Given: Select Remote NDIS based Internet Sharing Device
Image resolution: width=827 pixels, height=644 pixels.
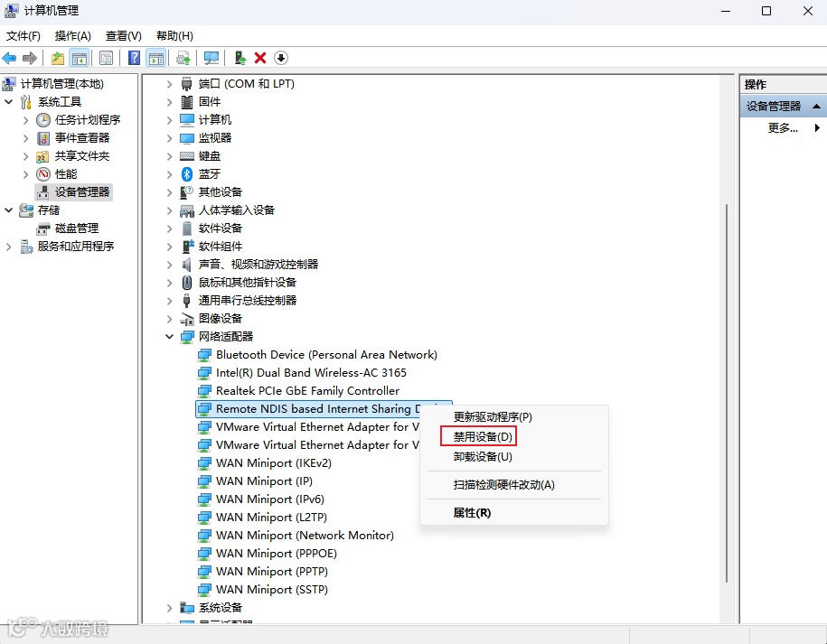Looking at the screenshot, I should tap(308, 409).
